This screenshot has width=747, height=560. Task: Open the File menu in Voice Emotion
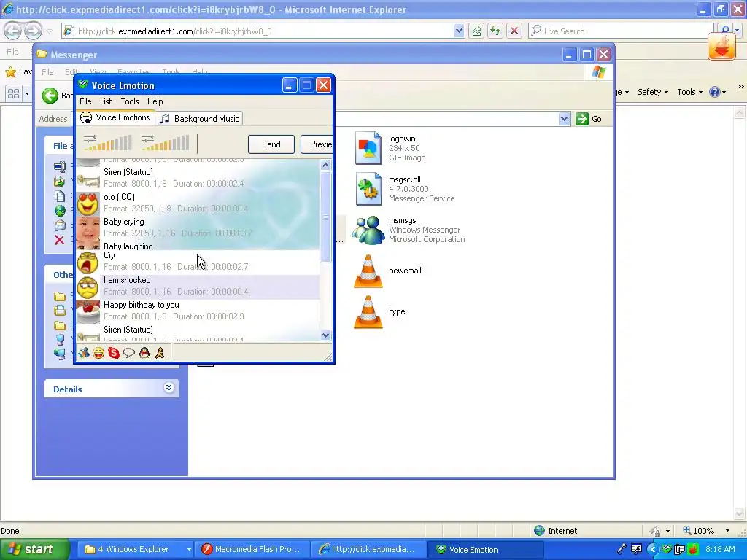pyautogui.click(x=86, y=101)
